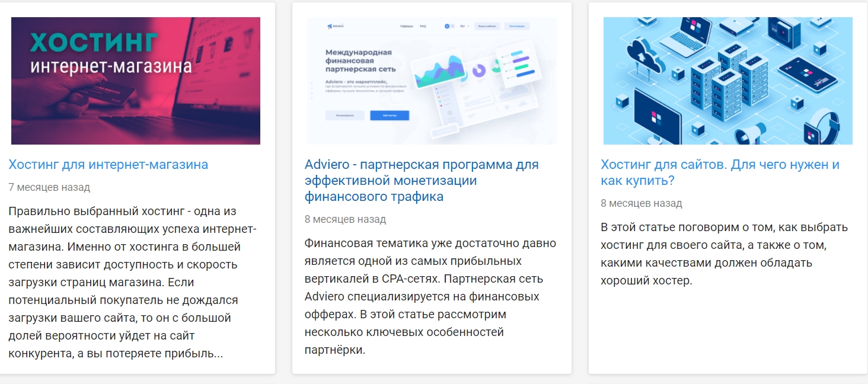
Task: Select Офферы in the Adviero navigation
Action: pyautogui.click(x=406, y=26)
